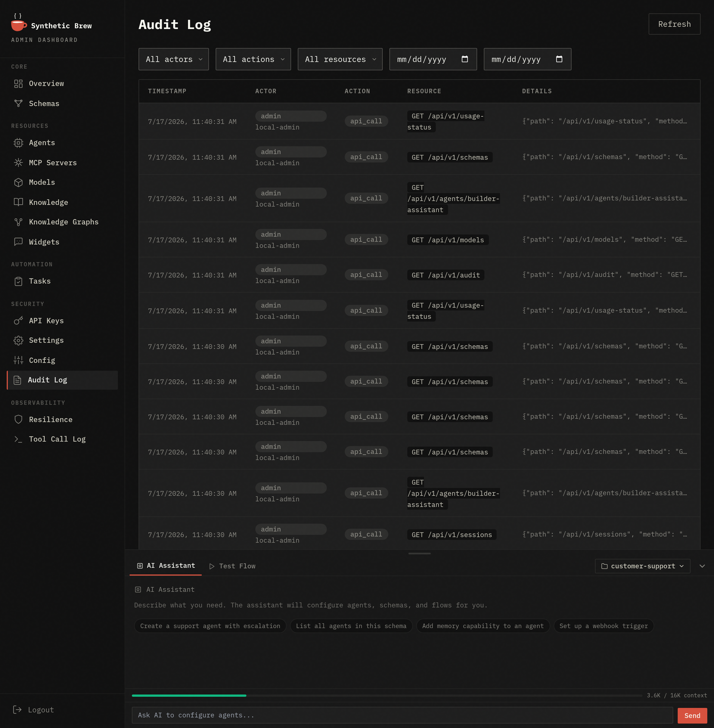The image size is (714, 728).
Task: Open the All resources dropdown
Action: click(340, 59)
